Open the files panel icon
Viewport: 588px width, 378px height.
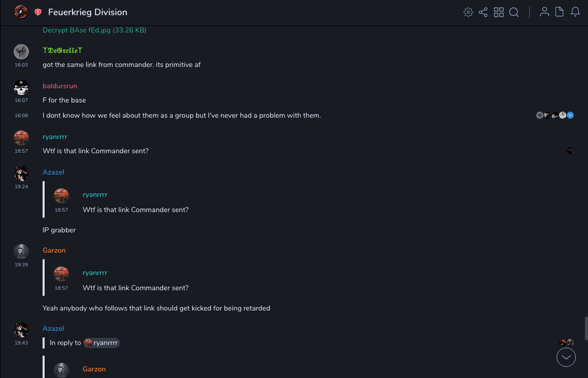[x=560, y=12]
